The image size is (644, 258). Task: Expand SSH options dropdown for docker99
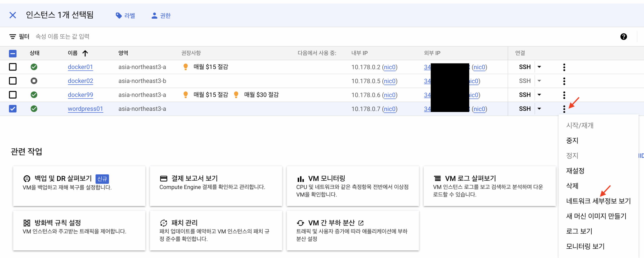click(x=539, y=95)
